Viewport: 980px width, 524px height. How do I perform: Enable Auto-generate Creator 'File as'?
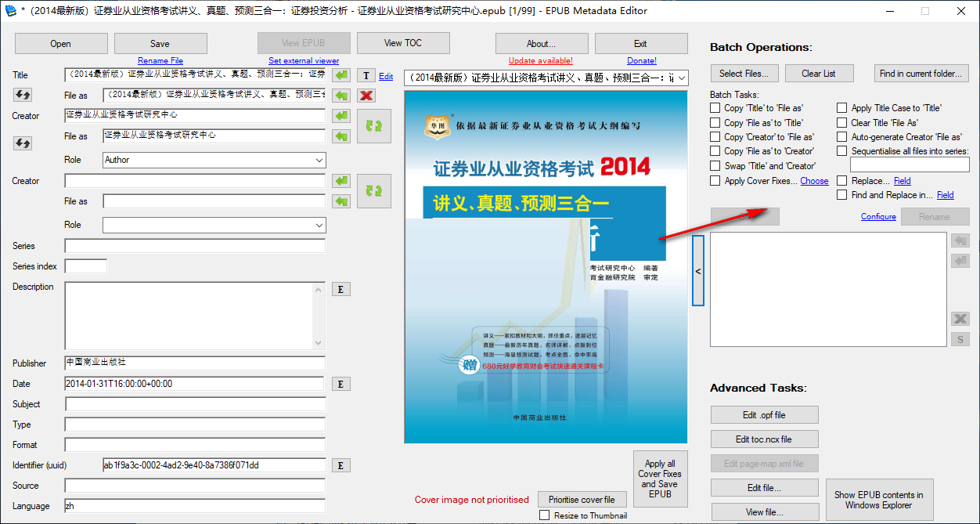[842, 137]
